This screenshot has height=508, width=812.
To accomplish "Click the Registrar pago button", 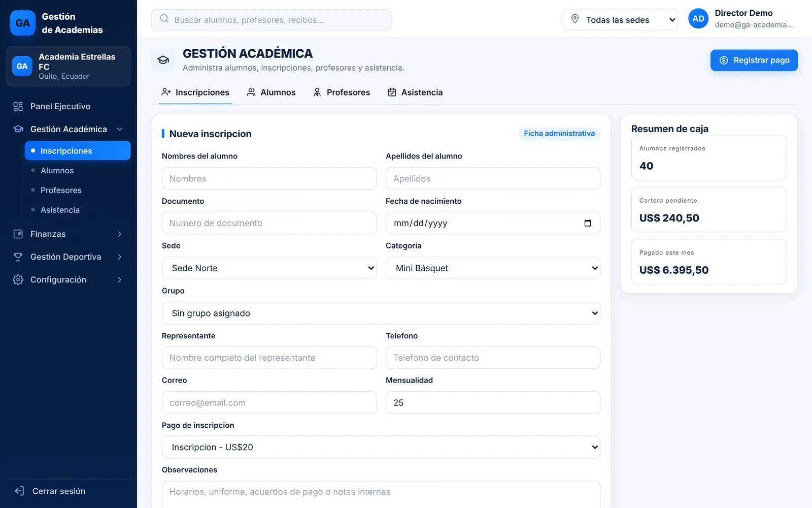I will coord(754,60).
